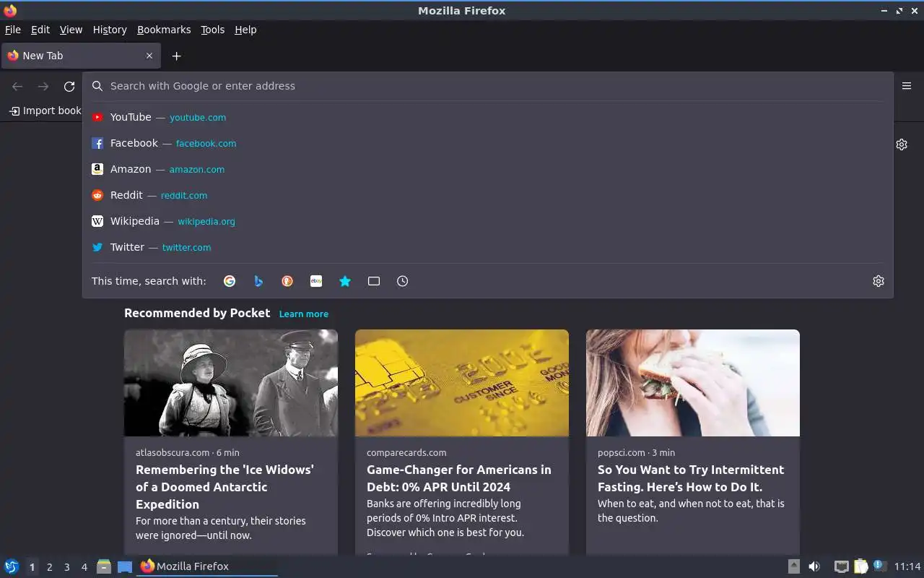Open the clipboard tray icon
Screen dimensions: 924x578
click(x=860, y=566)
